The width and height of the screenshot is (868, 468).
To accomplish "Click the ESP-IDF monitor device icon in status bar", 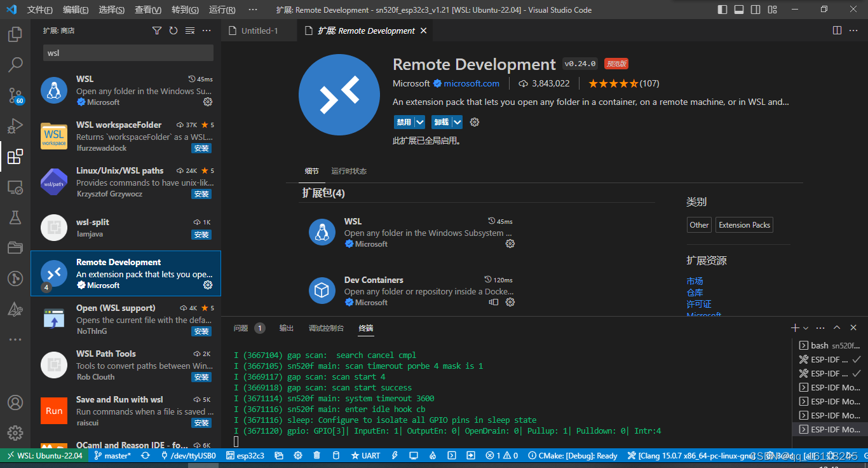I will [x=414, y=455].
